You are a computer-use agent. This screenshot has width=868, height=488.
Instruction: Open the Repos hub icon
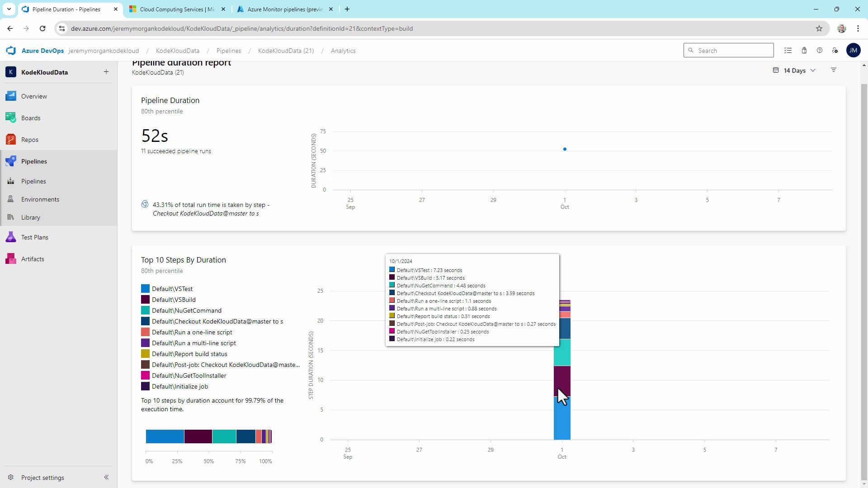(11, 140)
